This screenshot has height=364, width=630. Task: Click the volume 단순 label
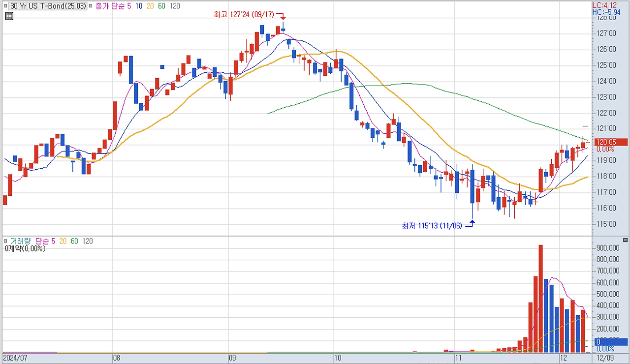tap(42, 241)
